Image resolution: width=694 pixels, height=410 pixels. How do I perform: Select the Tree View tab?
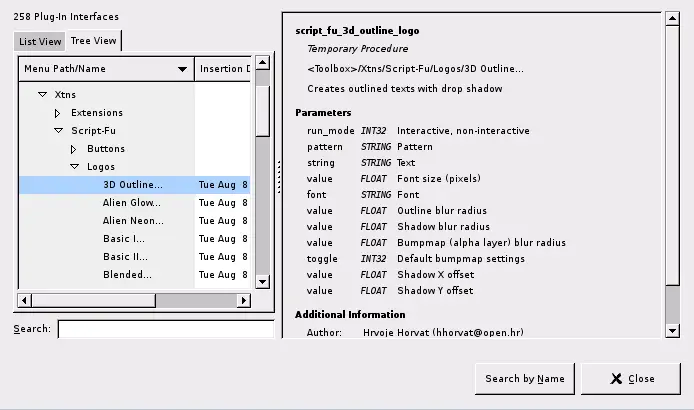93,41
